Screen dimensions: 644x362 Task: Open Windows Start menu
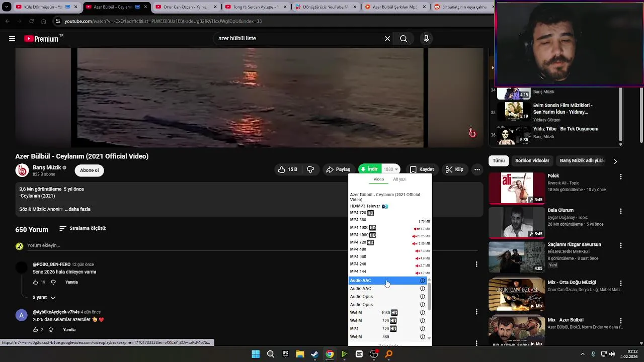click(x=256, y=354)
